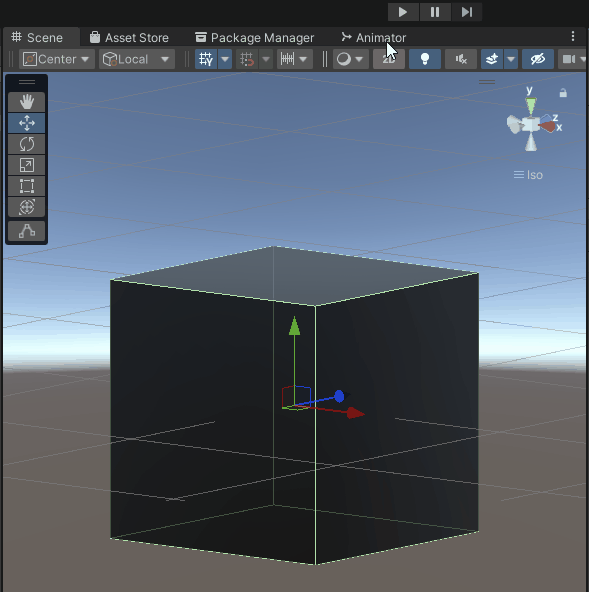Toggle scene audio mute

[x=461, y=59]
